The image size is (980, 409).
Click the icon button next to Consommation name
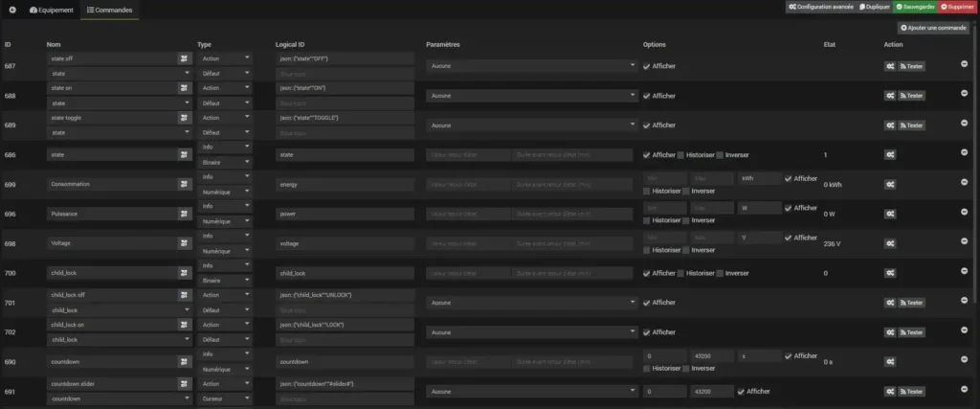(x=185, y=184)
